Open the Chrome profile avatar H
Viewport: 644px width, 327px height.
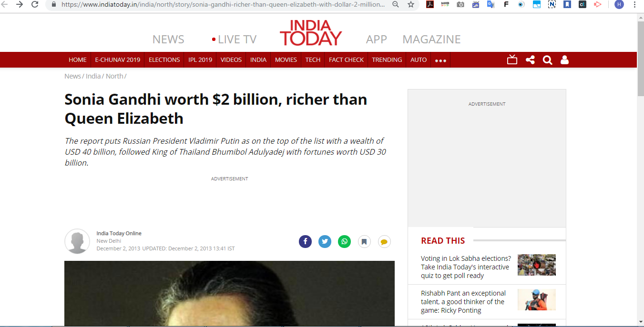click(619, 4)
